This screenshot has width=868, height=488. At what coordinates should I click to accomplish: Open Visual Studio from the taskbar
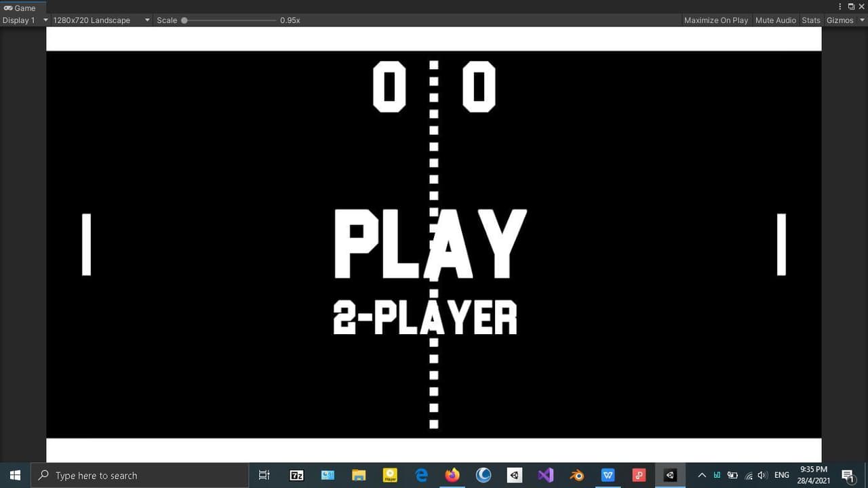(545, 475)
